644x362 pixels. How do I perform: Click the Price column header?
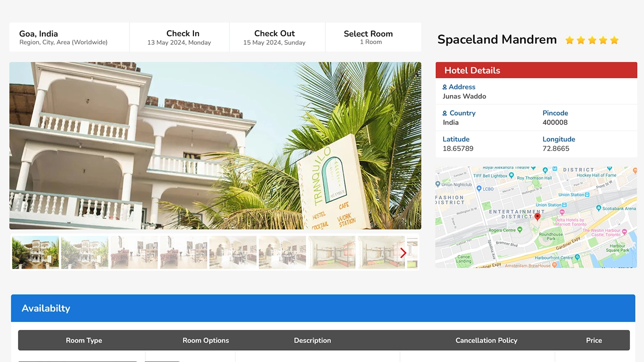point(594,340)
